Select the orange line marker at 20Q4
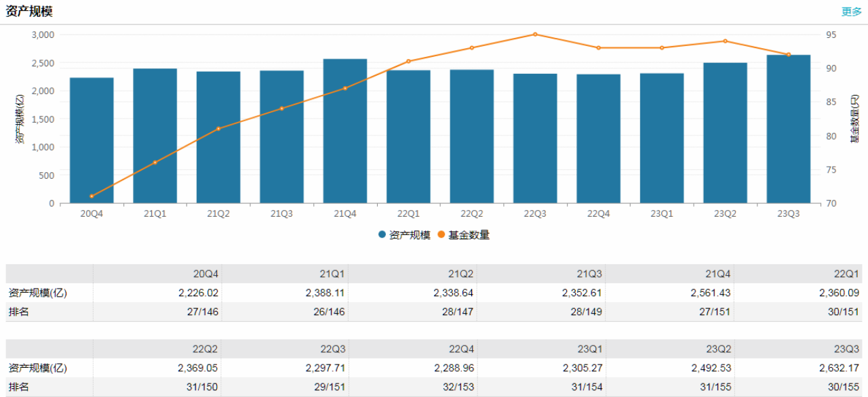 tap(92, 196)
